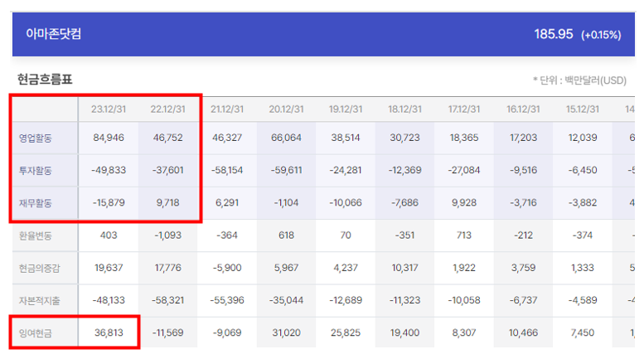Click cash change value 19,637
The image size is (644, 359).
109,268
